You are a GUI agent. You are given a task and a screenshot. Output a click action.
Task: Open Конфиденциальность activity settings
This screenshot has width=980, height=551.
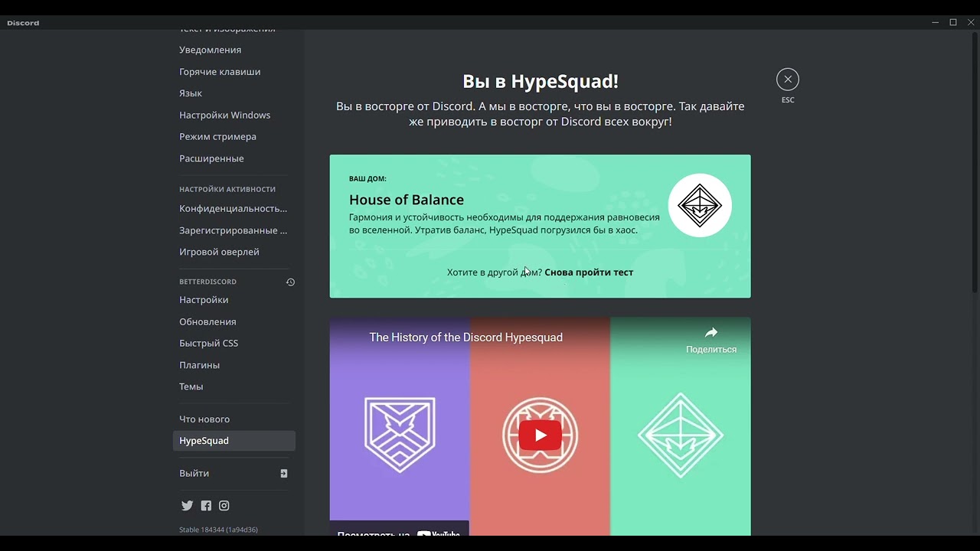click(x=234, y=209)
